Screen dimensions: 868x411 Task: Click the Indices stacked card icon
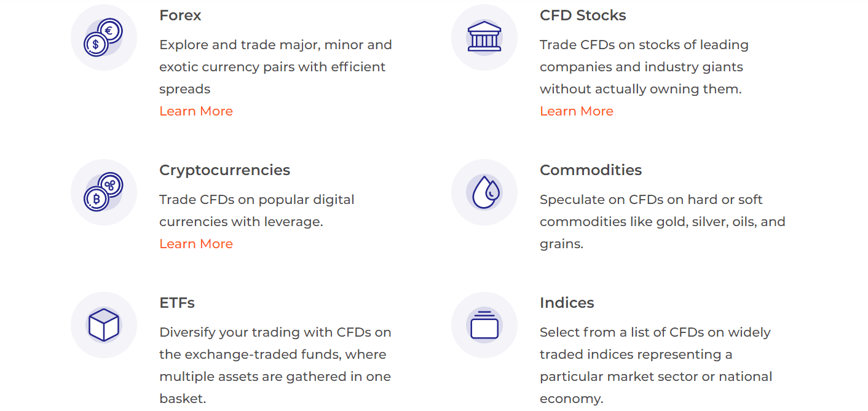(484, 325)
